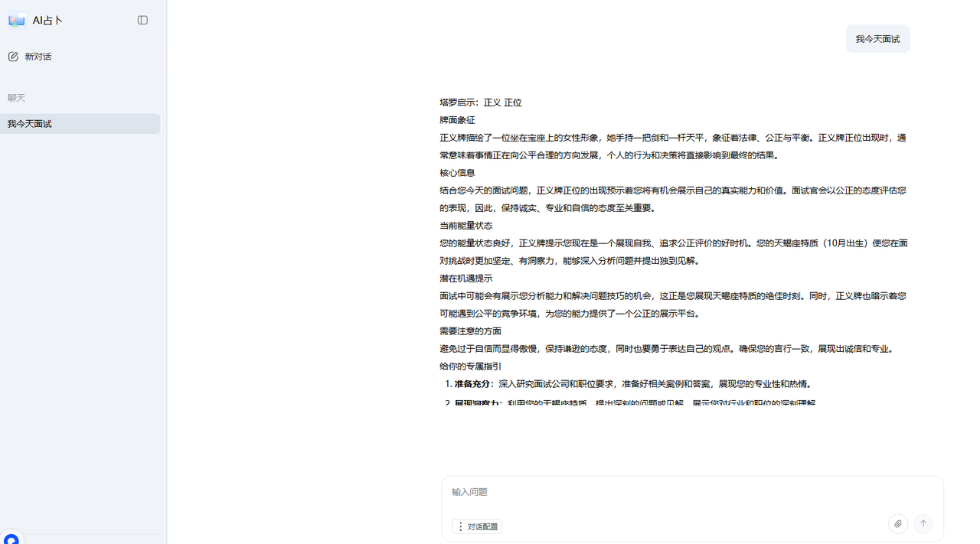
Task: Click the blue circular icon at sidebar bottom
Action: pyautogui.click(x=11, y=539)
